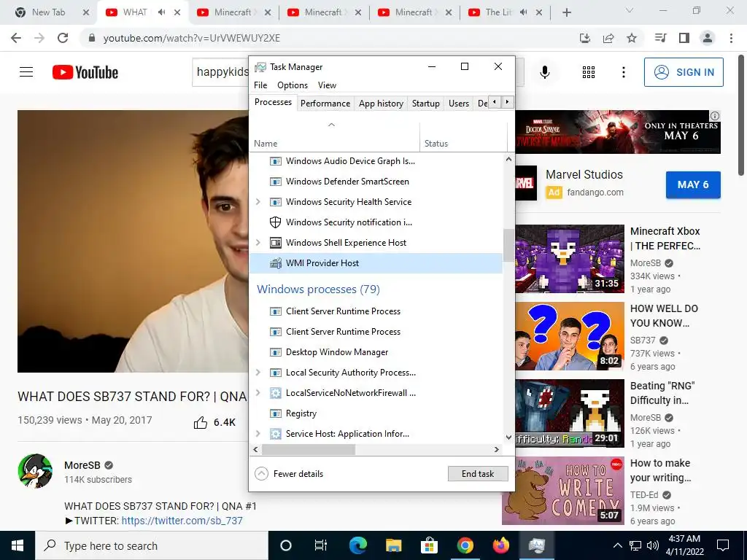The image size is (747, 560).
Task: Switch to the Startup tab
Action: click(426, 104)
